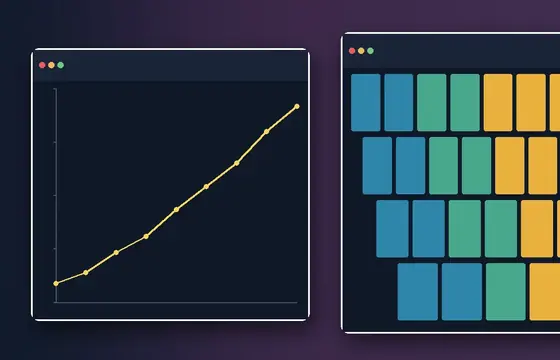Click the green maximize dot on chart window
Viewport: 560px width, 360px height.
click(x=61, y=65)
